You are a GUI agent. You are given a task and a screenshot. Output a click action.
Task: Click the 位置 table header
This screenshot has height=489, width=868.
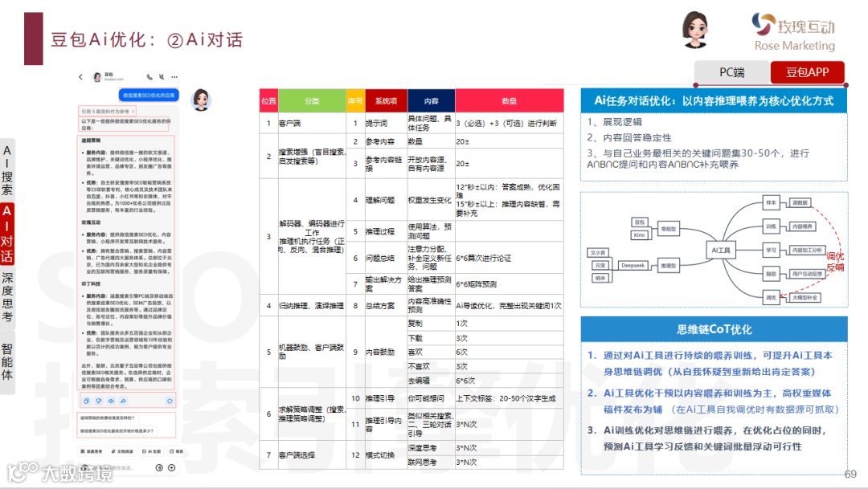268,100
